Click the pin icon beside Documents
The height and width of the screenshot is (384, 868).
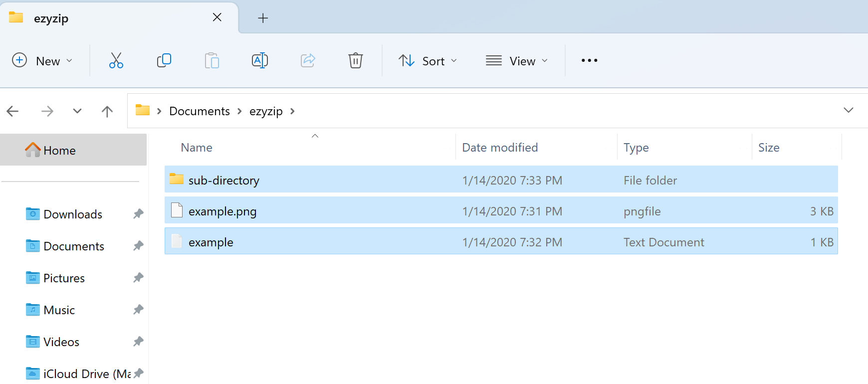[x=139, y=246]
